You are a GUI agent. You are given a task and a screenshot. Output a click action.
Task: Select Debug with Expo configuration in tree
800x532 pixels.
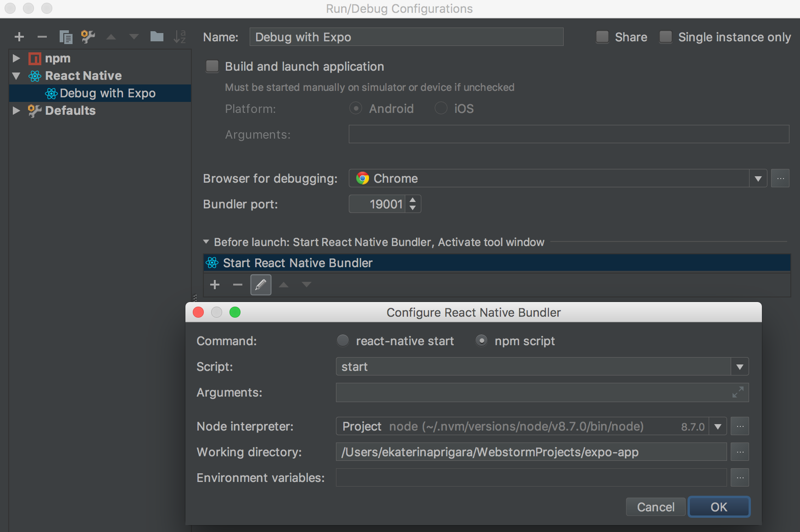pyautogui.click(x=100, y=93)
